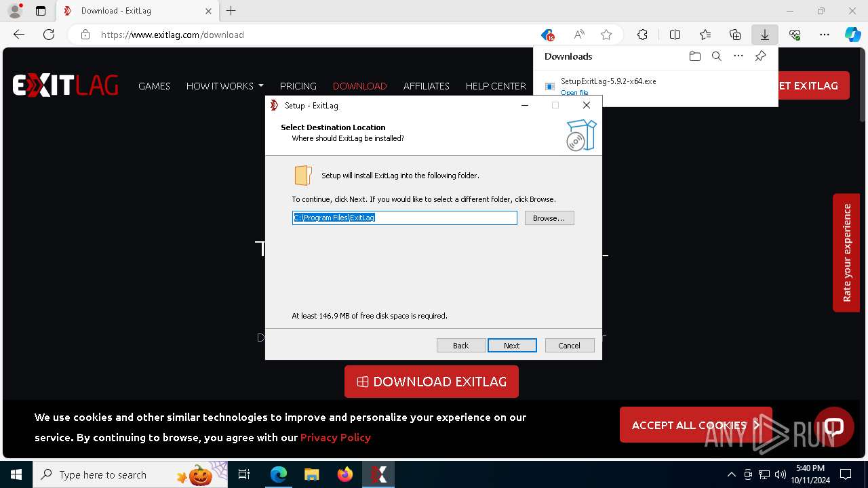This screenshot has width=868, height=488.
Task: View site information lock icon
Action: click(85, 35)
